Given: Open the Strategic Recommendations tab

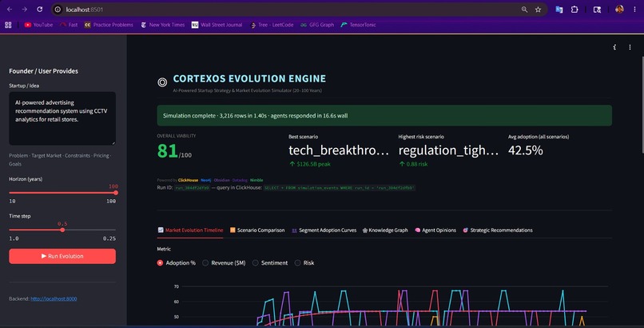Looking at the screenshot, I should coord(497,230).
